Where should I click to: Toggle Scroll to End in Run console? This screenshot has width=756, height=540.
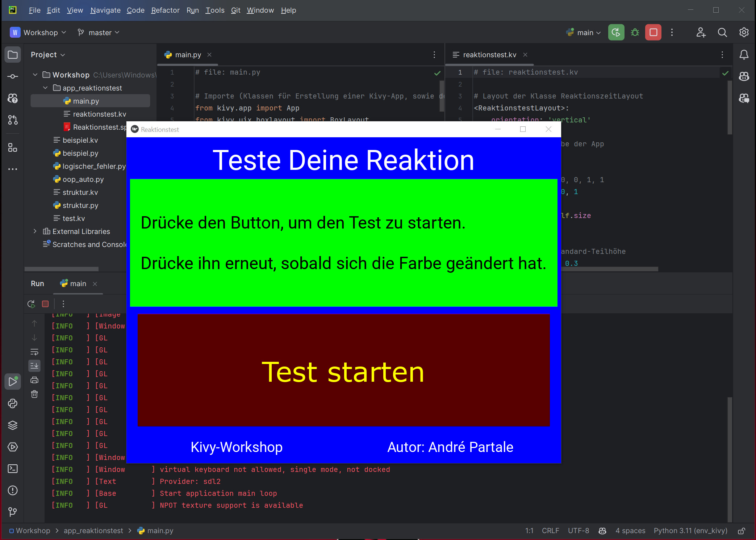pyautogui.click(x=34, y=366)
